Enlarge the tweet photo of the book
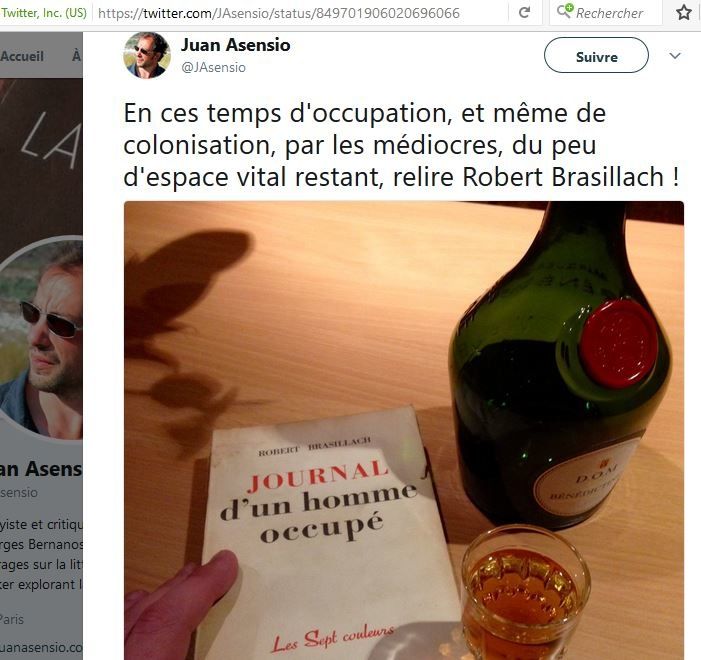 [404, 430]
